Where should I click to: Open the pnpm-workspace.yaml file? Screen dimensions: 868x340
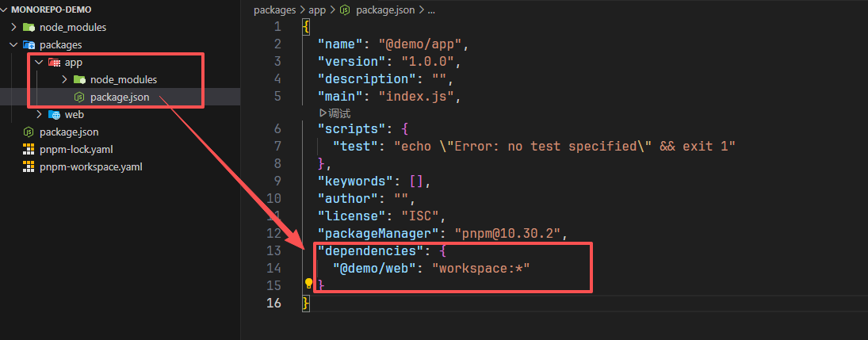click(120, 166)
